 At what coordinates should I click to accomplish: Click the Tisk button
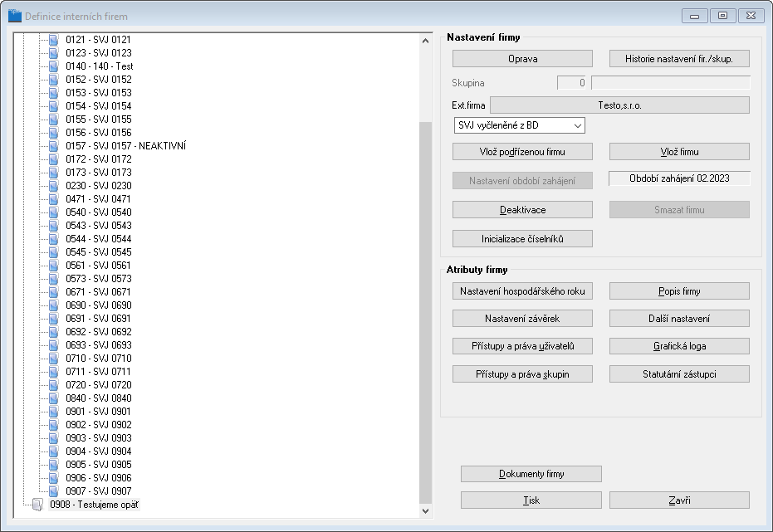pos(531,500)
